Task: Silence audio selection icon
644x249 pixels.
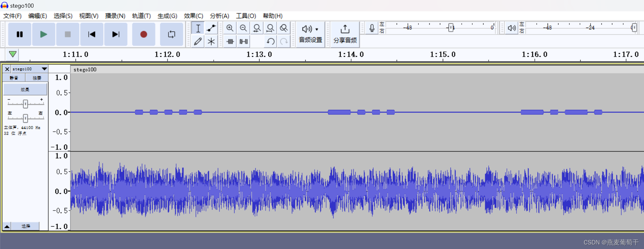Action: [x=243, y=41]
